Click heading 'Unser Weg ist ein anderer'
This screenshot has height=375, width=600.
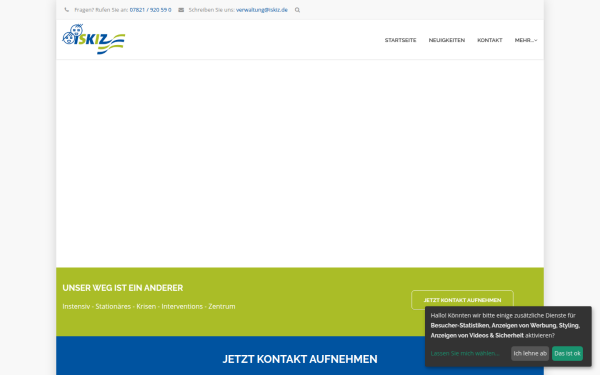click(x=123, y=288)
